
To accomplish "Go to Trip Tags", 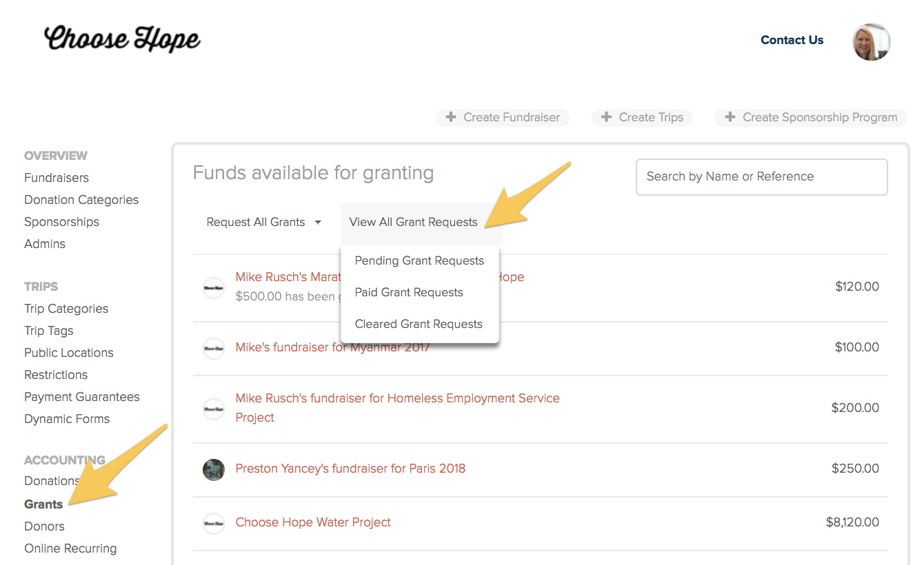I will click(x=49, y=331).
